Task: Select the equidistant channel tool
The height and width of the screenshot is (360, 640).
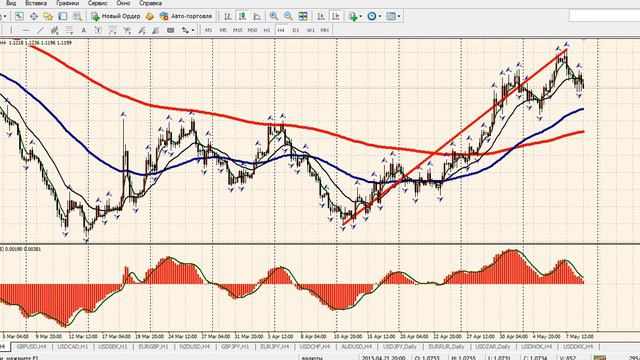Action: click(54, 30)
